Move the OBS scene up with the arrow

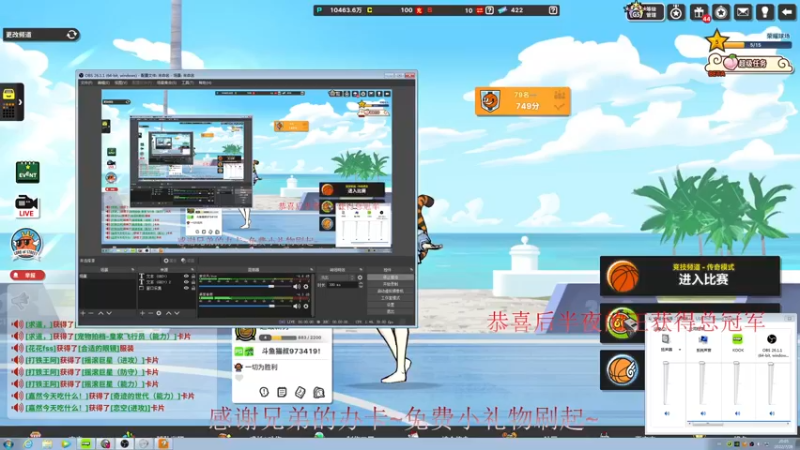101,313
